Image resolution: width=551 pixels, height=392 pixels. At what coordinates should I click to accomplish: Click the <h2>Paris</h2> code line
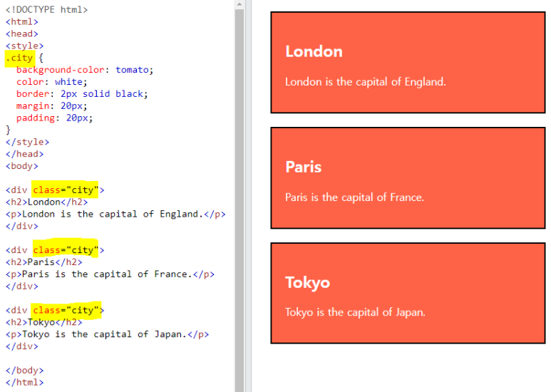(x=43, y=262)
